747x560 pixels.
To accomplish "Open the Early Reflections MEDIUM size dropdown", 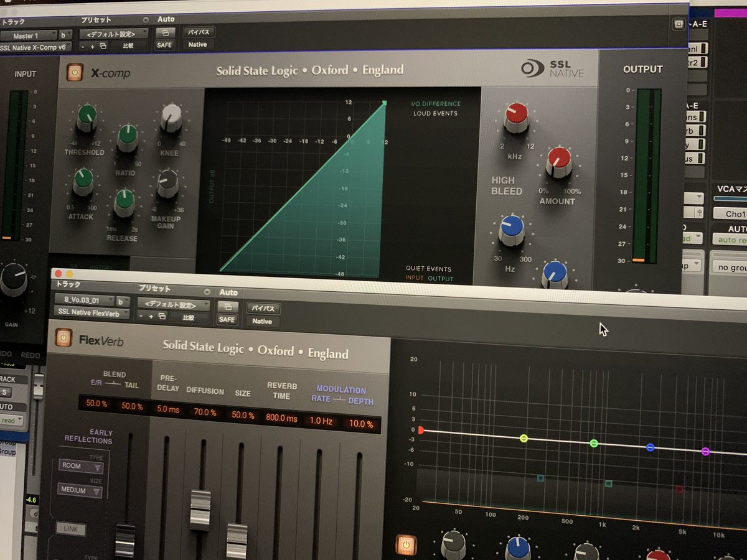I will click(80, 490).
